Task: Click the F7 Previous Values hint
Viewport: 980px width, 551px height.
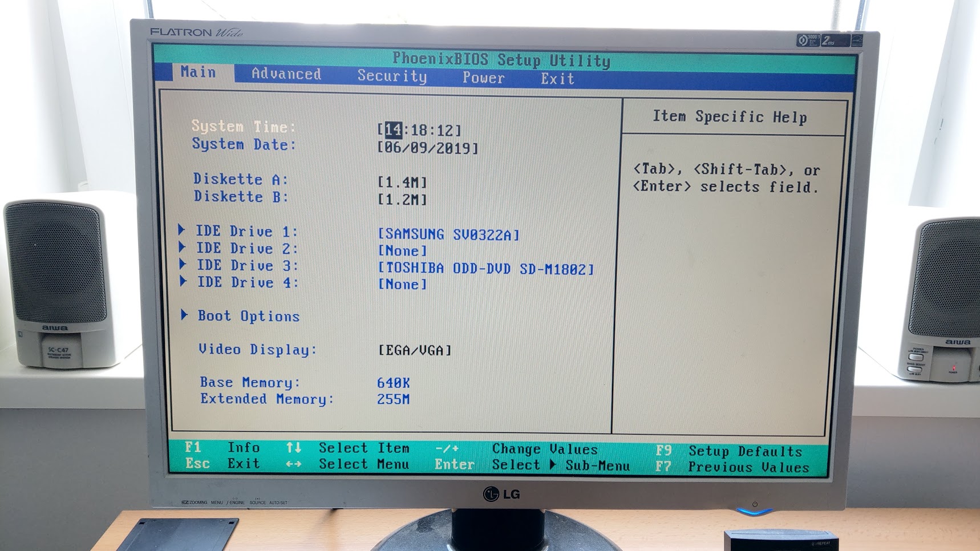Action: tap(732, 467)
